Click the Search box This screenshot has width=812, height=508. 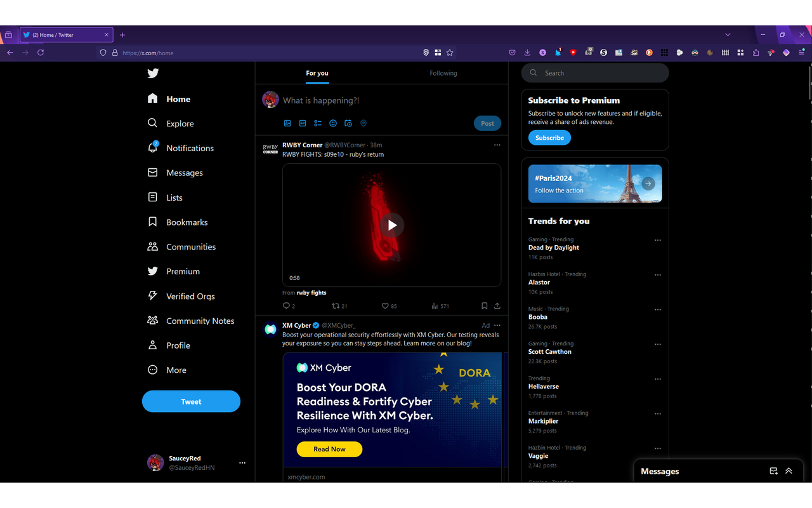[595, 73]
